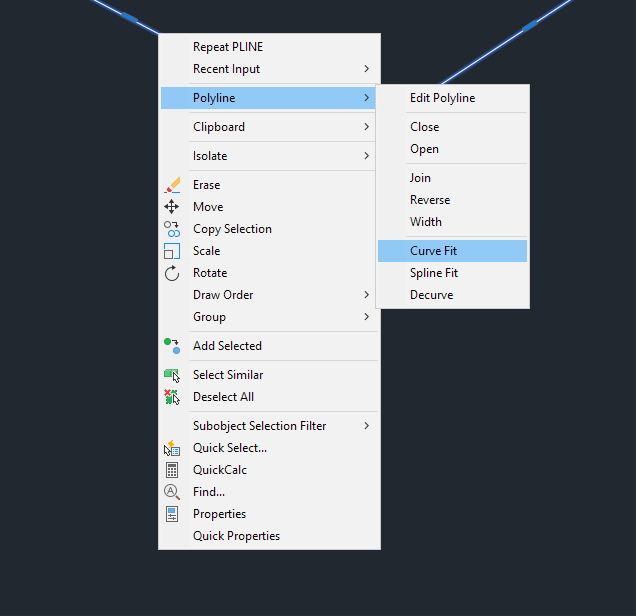
Task: Click the right polyline midpoint grip
Action: (x=530, y=26)
